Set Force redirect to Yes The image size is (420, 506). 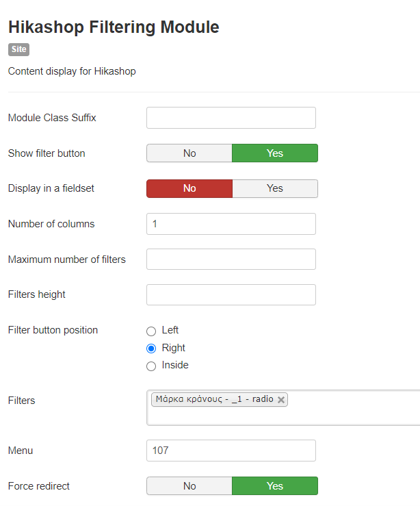[275, 485]
